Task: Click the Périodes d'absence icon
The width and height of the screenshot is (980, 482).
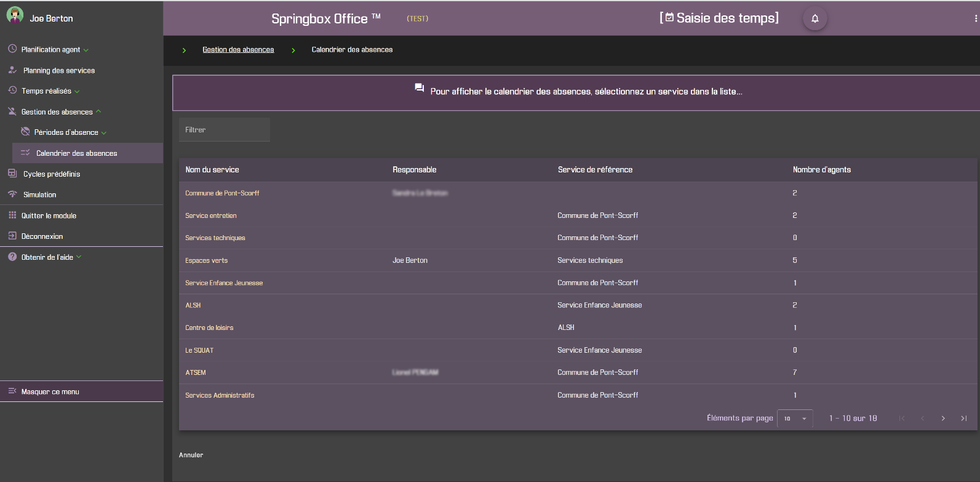Action: point(25,132)
